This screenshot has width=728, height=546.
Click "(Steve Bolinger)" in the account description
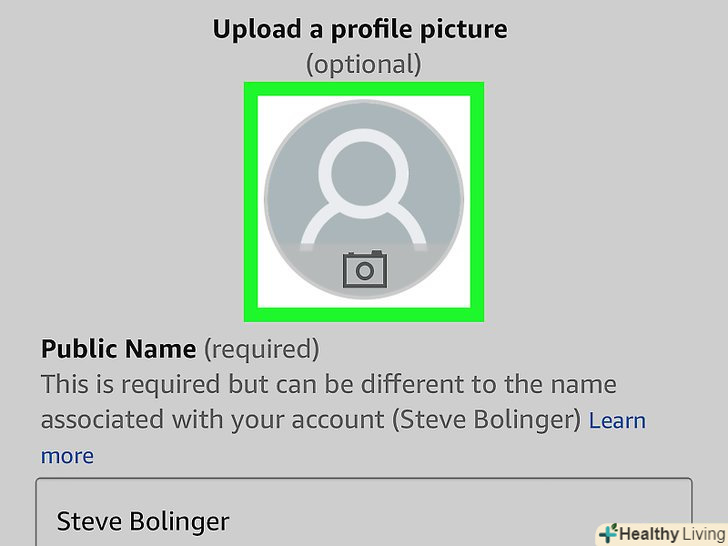pyautogui.click(x=486, y=420)
